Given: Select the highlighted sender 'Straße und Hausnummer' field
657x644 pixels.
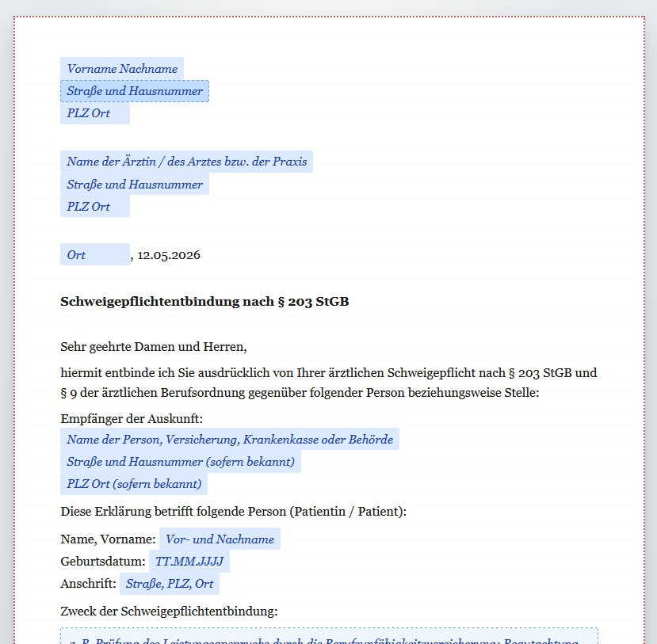Looking at the screenshot, I should click(135, 91).
